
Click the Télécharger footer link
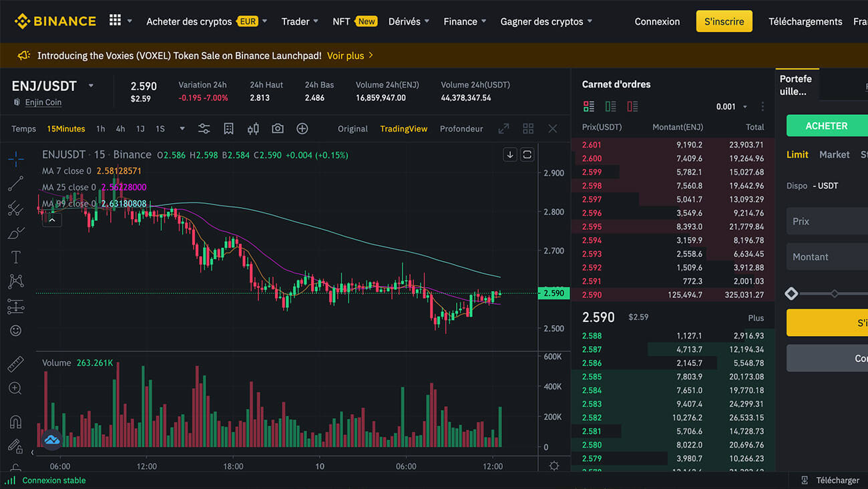(x=831, y=480)
